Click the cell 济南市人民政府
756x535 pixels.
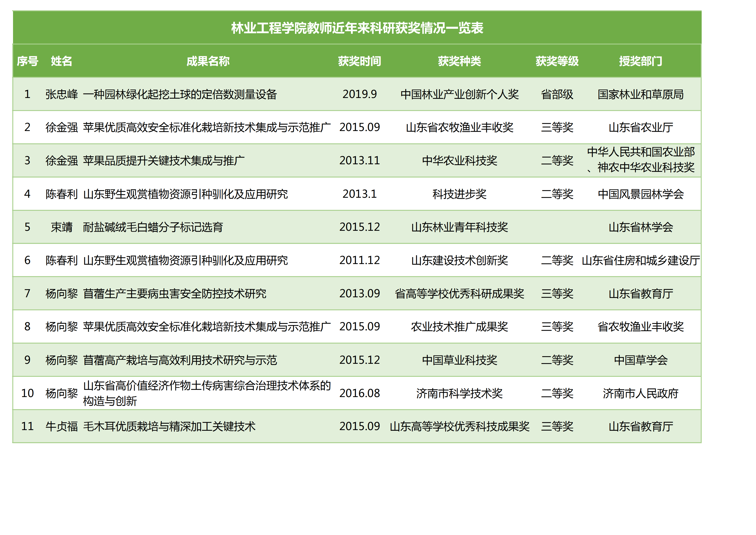point(641,393)
